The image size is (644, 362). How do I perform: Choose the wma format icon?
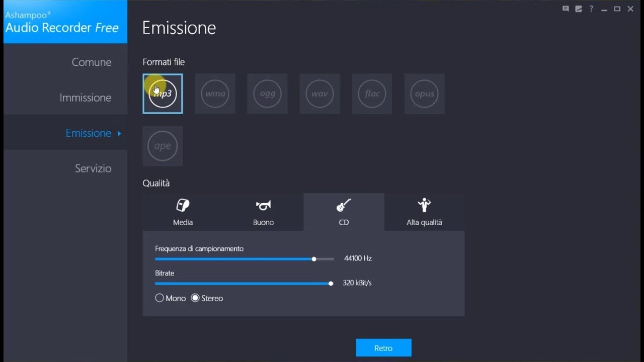click(x=215, y=94)
